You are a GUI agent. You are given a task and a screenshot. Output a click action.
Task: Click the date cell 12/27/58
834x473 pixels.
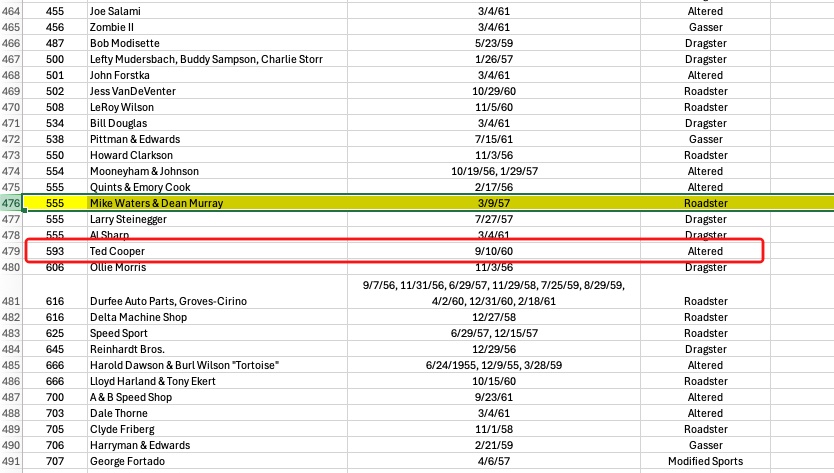click(494, 317)
